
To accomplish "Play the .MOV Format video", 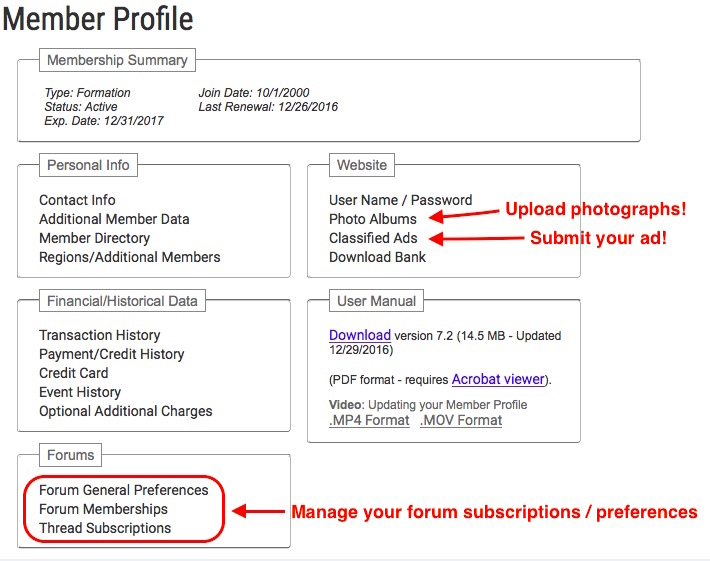I will (461, 420).
